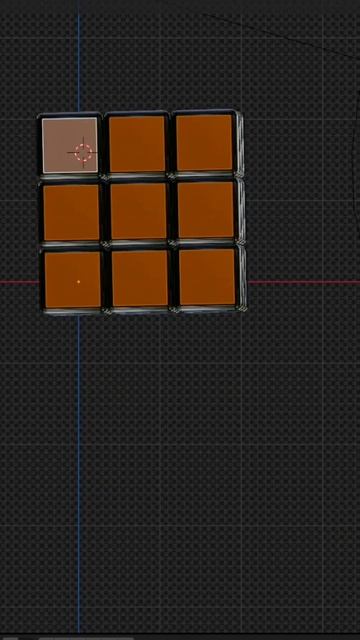Select the highlighted pale top-left cube sticker

[70, 145]
